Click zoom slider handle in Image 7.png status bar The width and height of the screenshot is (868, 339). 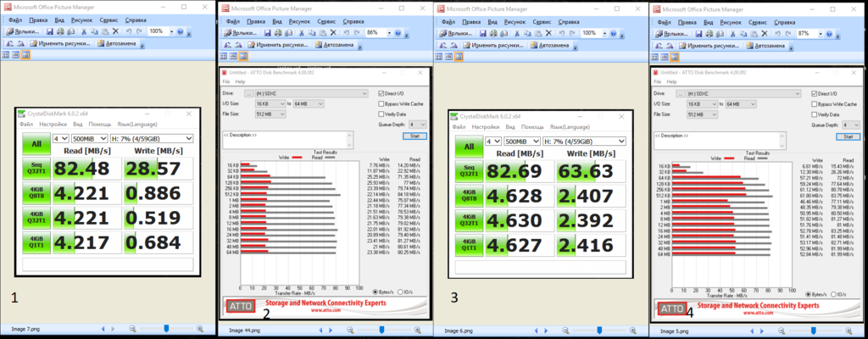[x=166, y=329]
